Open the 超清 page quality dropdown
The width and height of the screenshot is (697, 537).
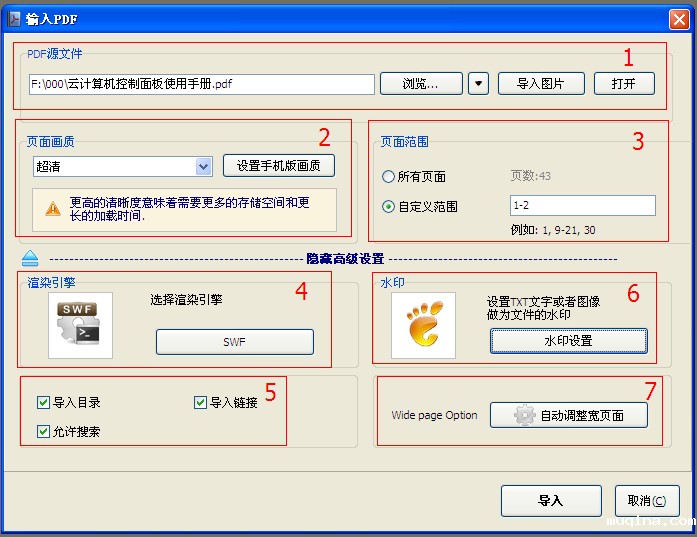[204, 166]
